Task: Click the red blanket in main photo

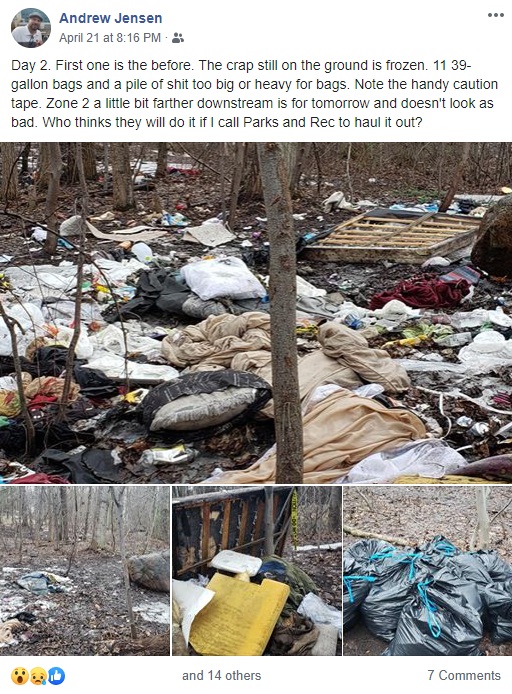Action: (420, 292)
